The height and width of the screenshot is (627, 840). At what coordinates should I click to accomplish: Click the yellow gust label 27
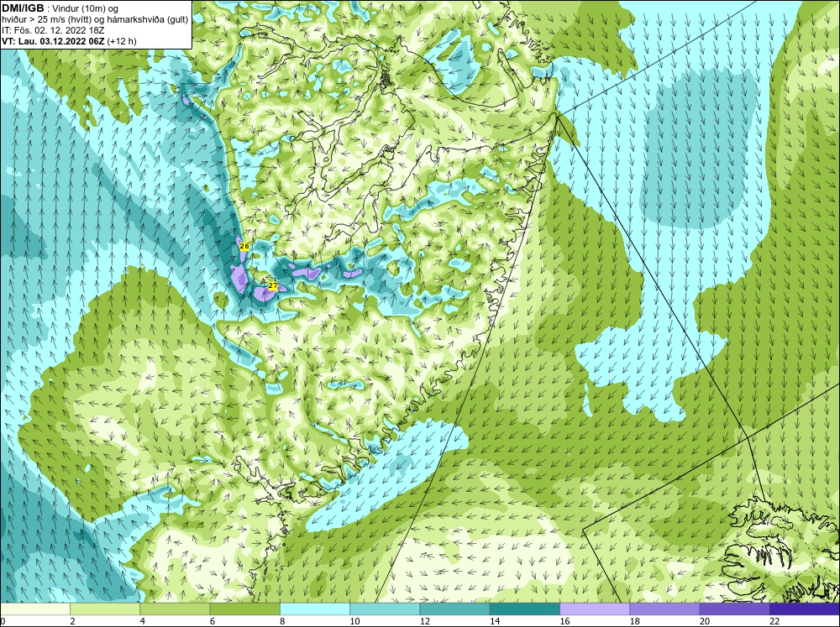(x=273, y=286)
